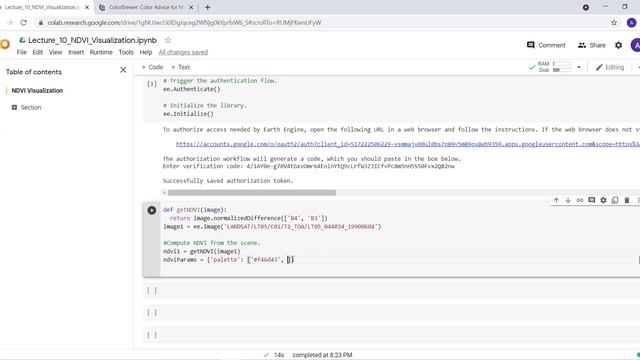Click the Chrome media control circle icon
The width and height of the screenshot is (640, 360).
click(586, 7)
